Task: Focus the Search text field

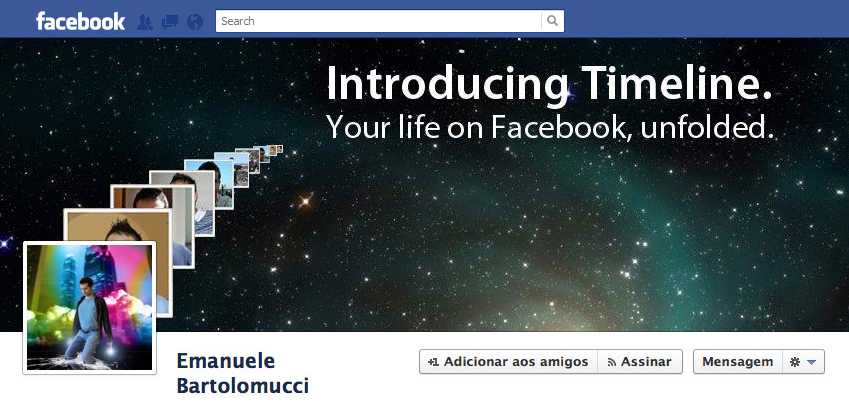Action: pos(378,21)
